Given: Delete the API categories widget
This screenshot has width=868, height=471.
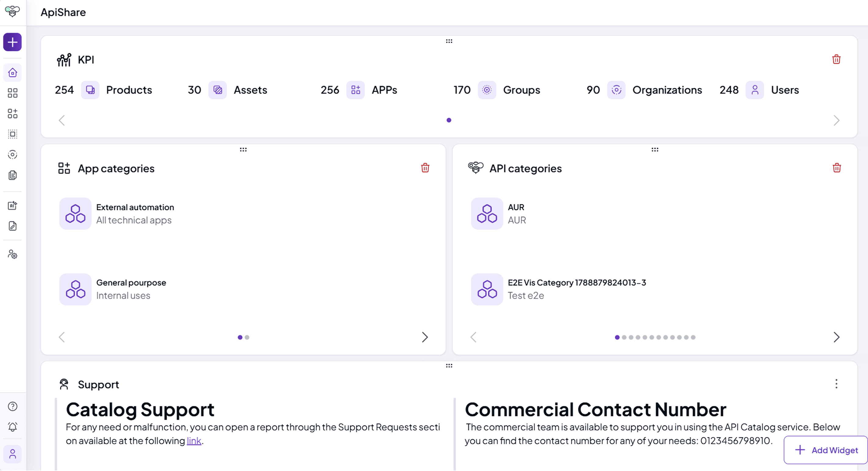Looking at the screenshot, I should 837,168.
